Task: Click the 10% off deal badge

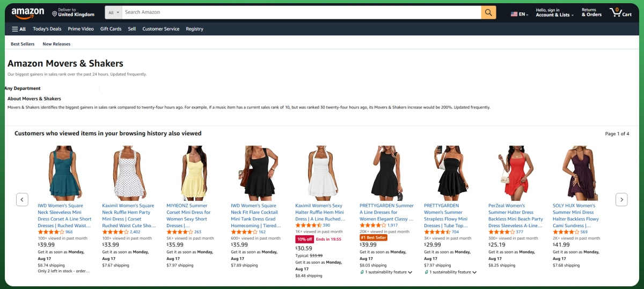Action: pyautogui.click(x=305, y=239)
